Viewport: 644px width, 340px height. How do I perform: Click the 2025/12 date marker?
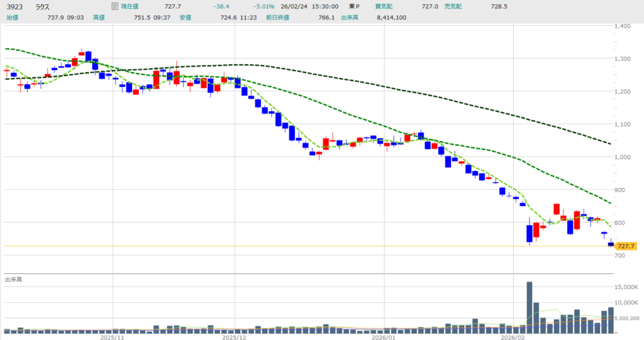tap(234, 336)
